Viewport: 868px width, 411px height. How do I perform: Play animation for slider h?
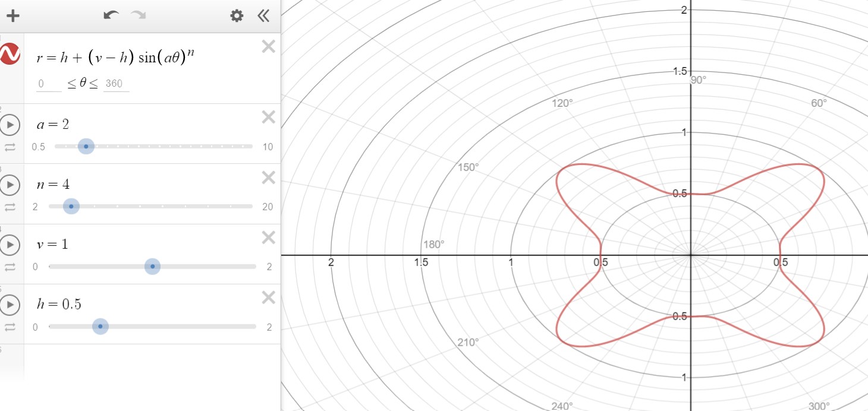click(10, 305)
